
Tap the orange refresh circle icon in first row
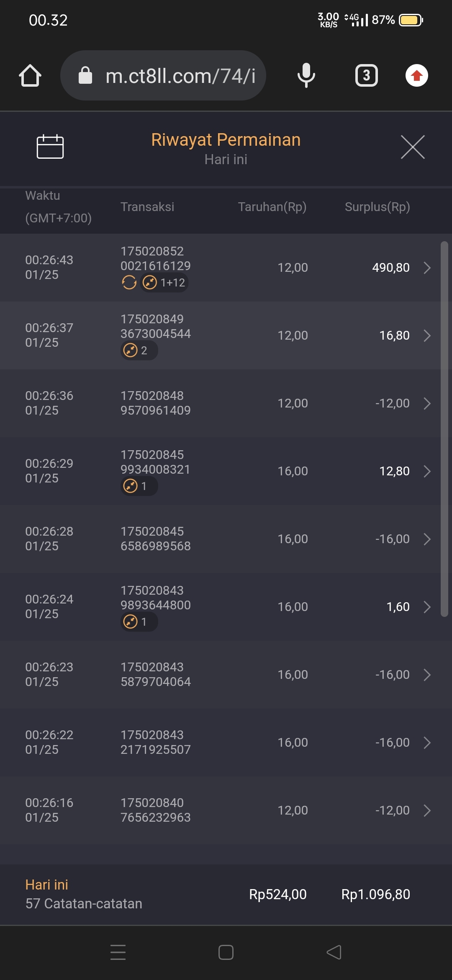pyautogui.click(x=129, y=283)
